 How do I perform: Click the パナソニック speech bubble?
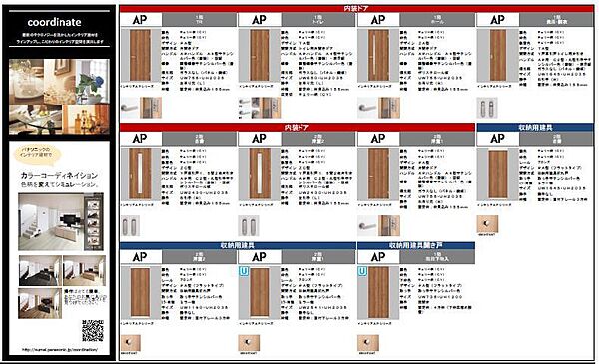(37, 154)
